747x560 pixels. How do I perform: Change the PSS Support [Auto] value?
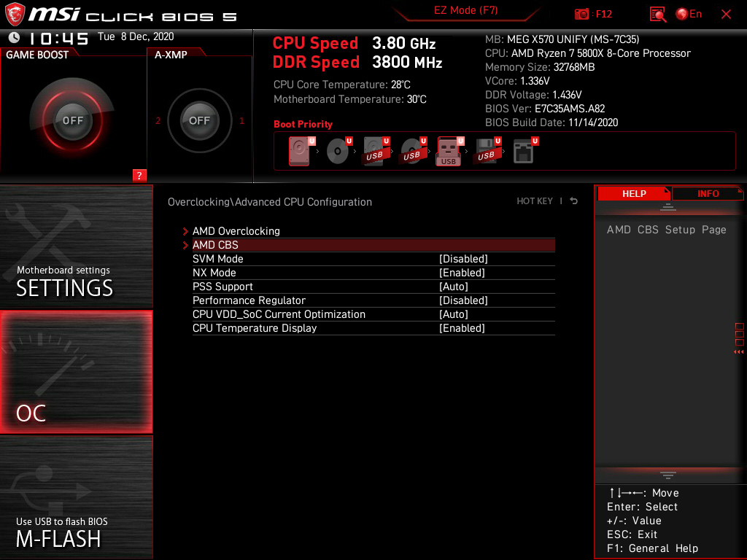click(454, 286)
